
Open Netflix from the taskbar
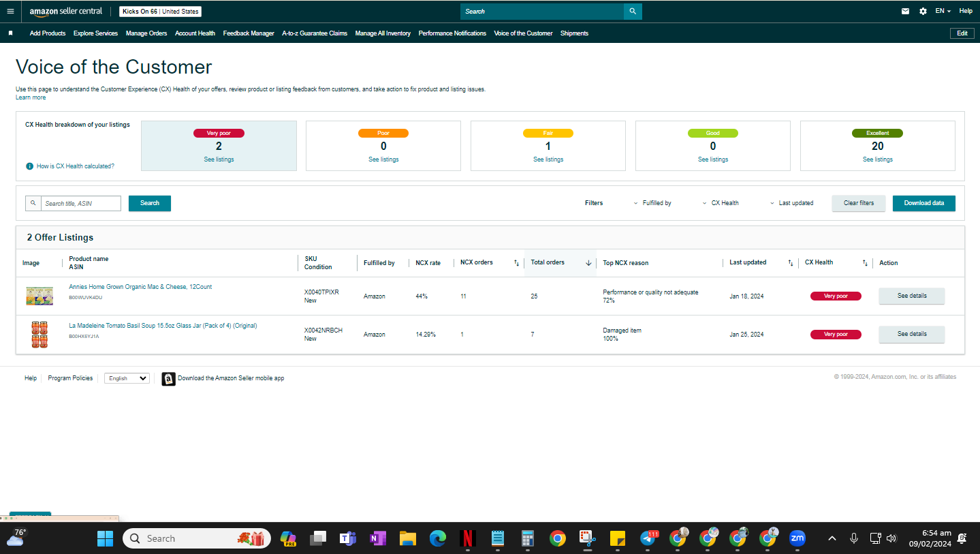pos(468,538)
